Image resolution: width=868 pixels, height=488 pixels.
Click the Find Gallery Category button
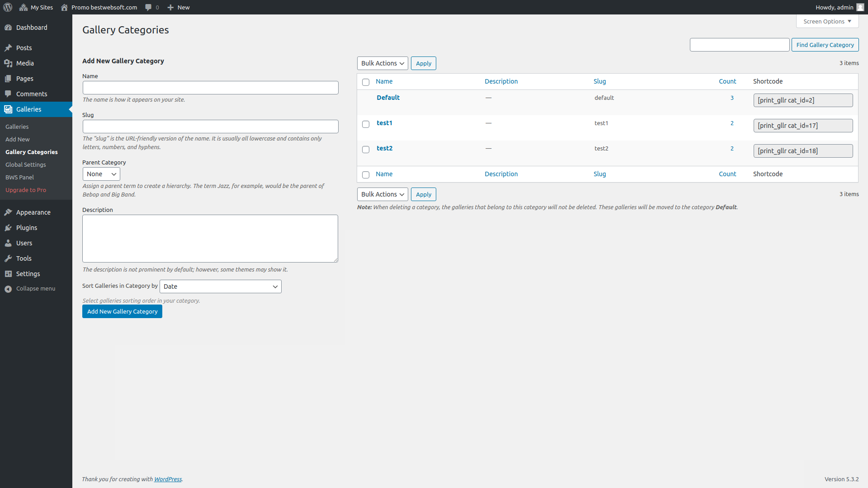[825, 45]
